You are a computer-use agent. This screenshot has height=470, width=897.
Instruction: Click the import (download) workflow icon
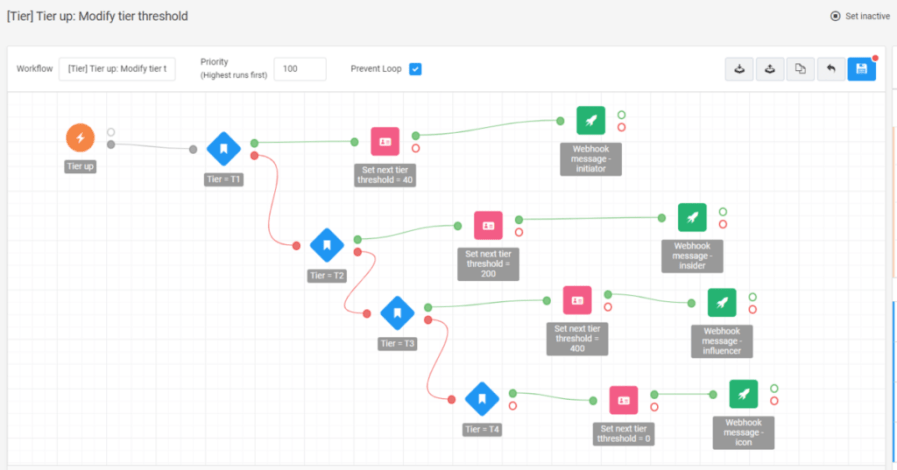point(739,69)
